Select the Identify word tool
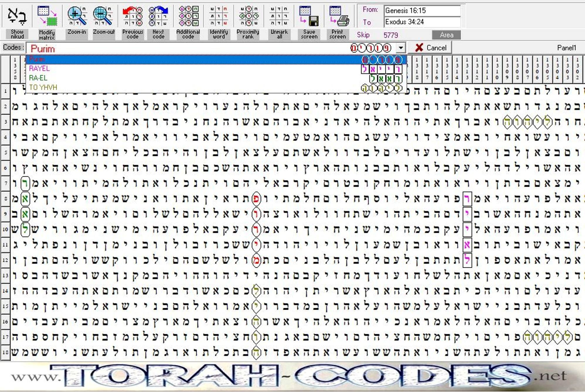This screenshot has height=392, width=585. tap(219, 16)
